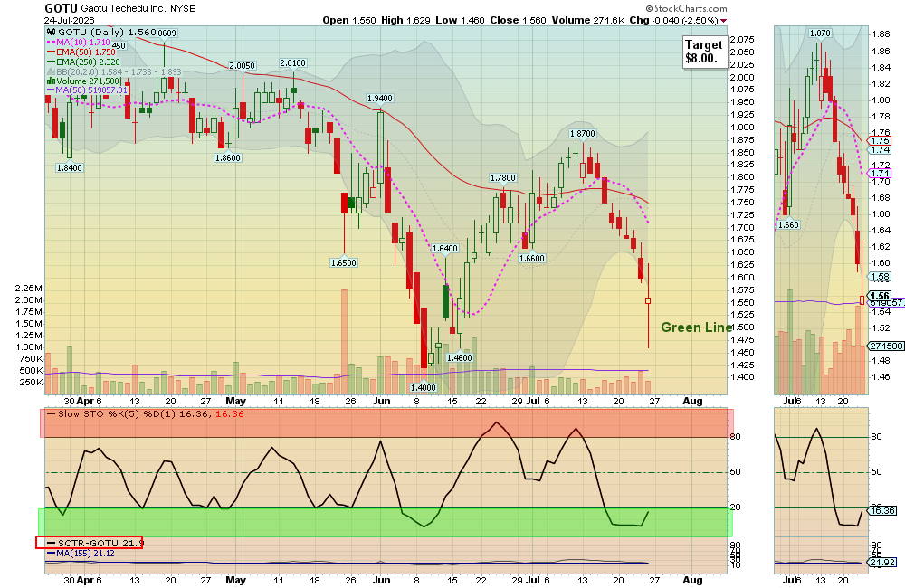This screenshot has width=905, height=588.
Task: Click the red 1.75 price tag
Action: [880, 141]
